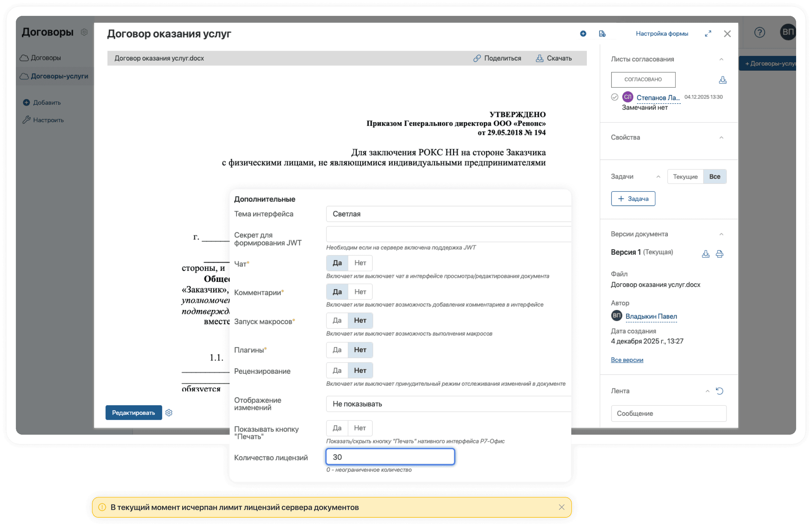Click the Количество лицензий input field
Viewport: 812px width, 524px height.
(390, 457)
